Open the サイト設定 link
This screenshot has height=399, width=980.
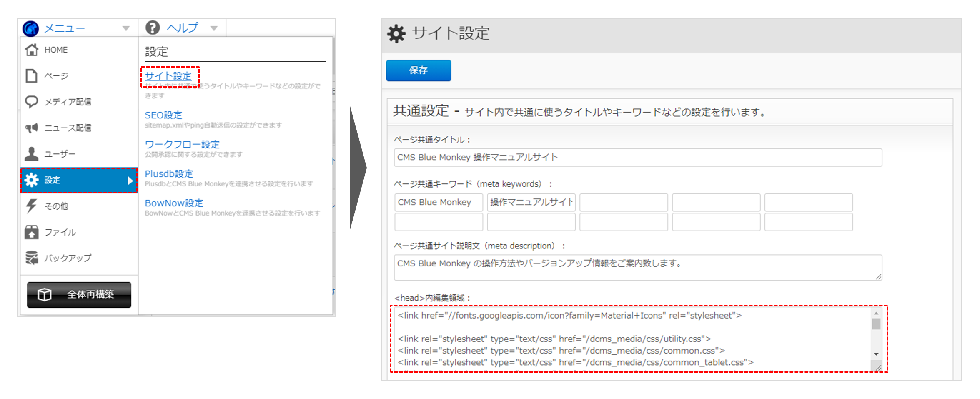coord(168,76)
